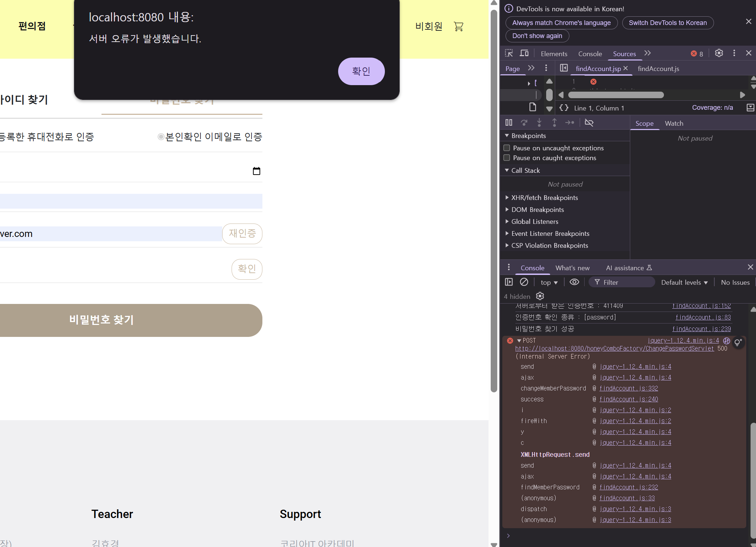Open the Default levels dropdown

coord(684,283)
